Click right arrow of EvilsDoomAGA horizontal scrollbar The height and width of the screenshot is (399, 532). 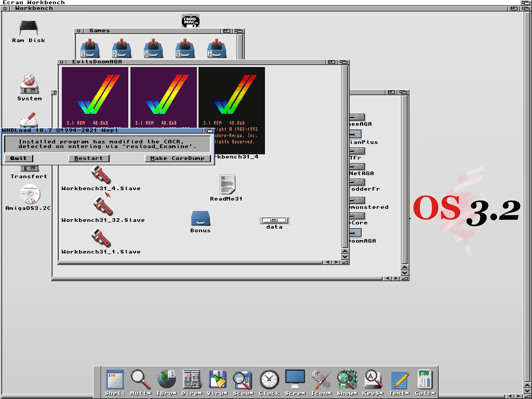click(x=336, y=262)
